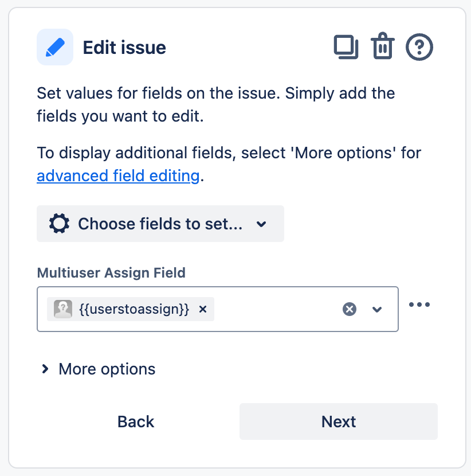This screenshot has width=471, height=476.
Task: Open help via the question mark icon
Action: click(x=419, y=47)
